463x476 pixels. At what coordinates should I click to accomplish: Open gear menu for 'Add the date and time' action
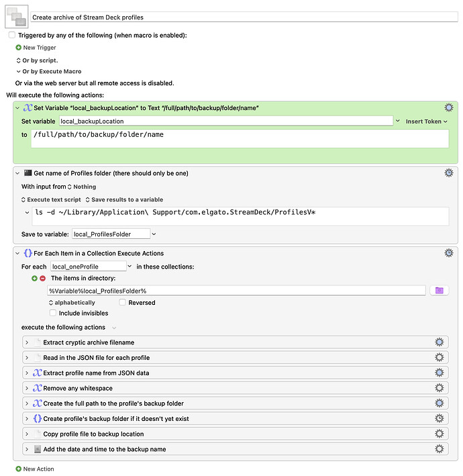coord(440,448)
